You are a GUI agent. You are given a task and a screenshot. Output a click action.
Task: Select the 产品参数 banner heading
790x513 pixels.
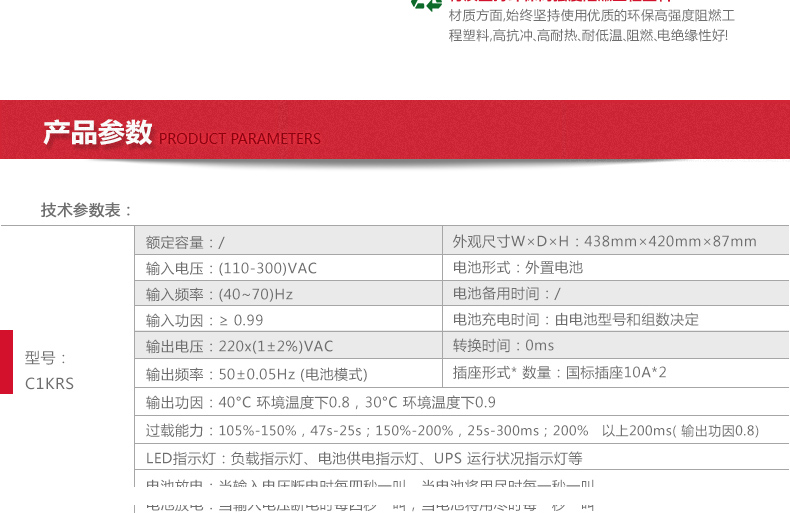click(98, 133)
